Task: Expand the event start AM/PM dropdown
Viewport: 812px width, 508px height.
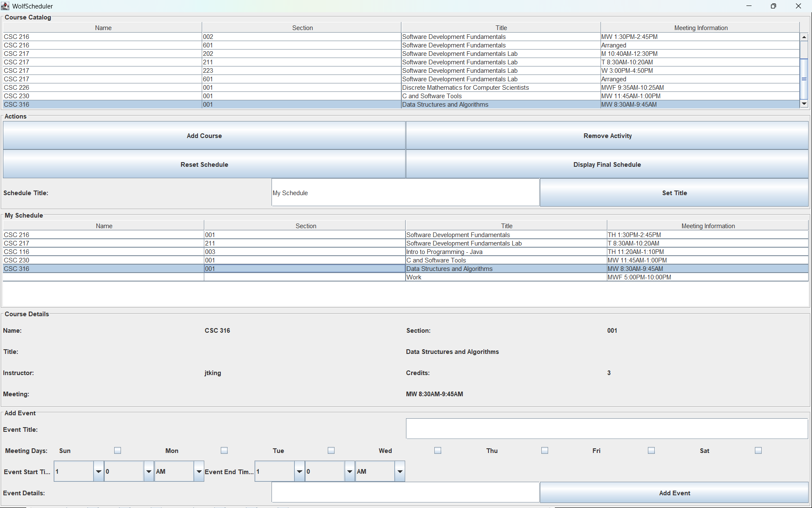Action: click(199, 472)
